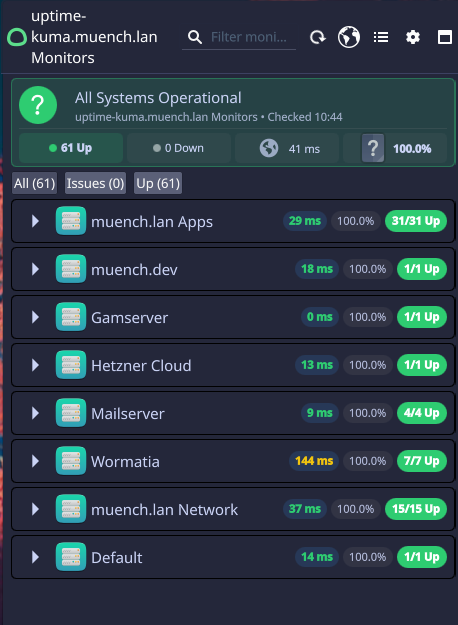Click the window pop-out icon in header
Screen dimensions: 458x625
[444, 37]
